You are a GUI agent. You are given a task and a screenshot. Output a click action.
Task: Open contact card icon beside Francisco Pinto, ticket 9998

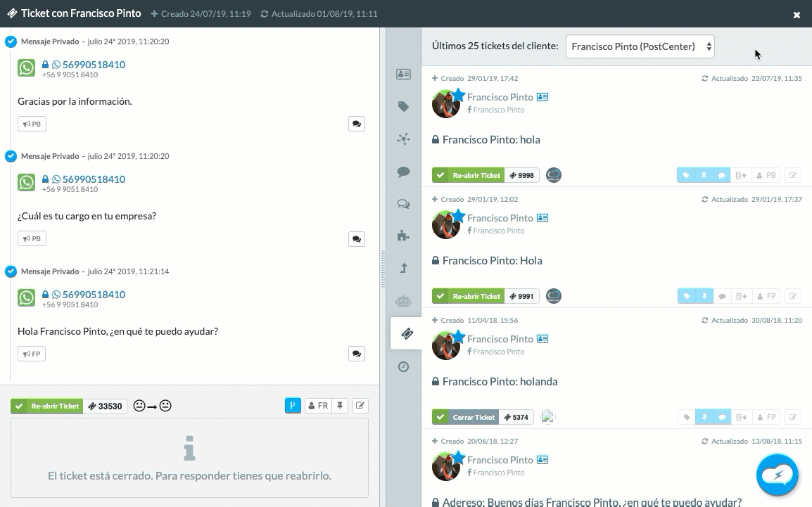543,97
